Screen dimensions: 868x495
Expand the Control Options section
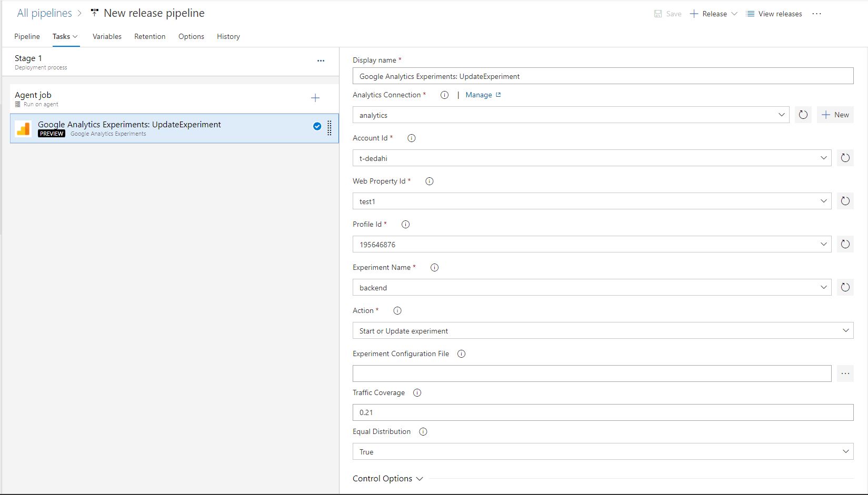[388, 479]
